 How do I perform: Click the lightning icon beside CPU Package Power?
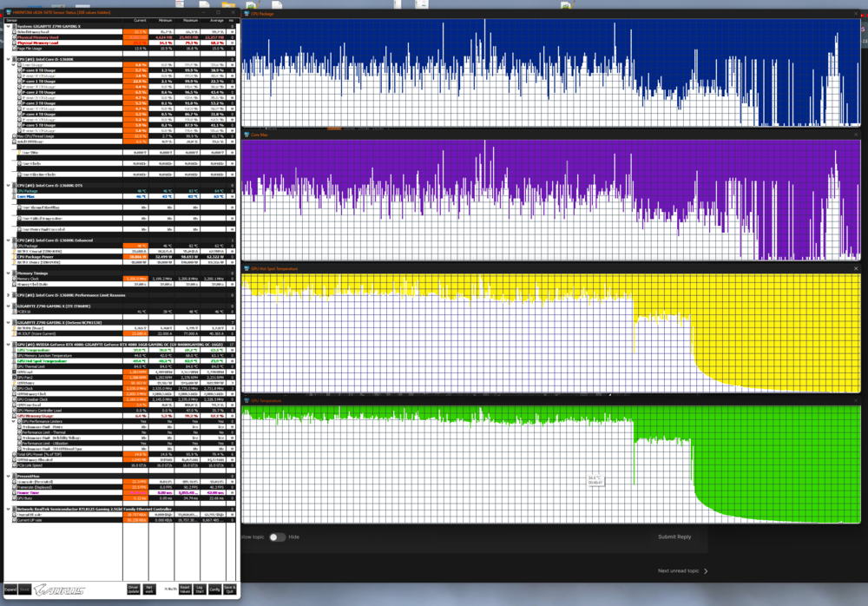[15, 257]
